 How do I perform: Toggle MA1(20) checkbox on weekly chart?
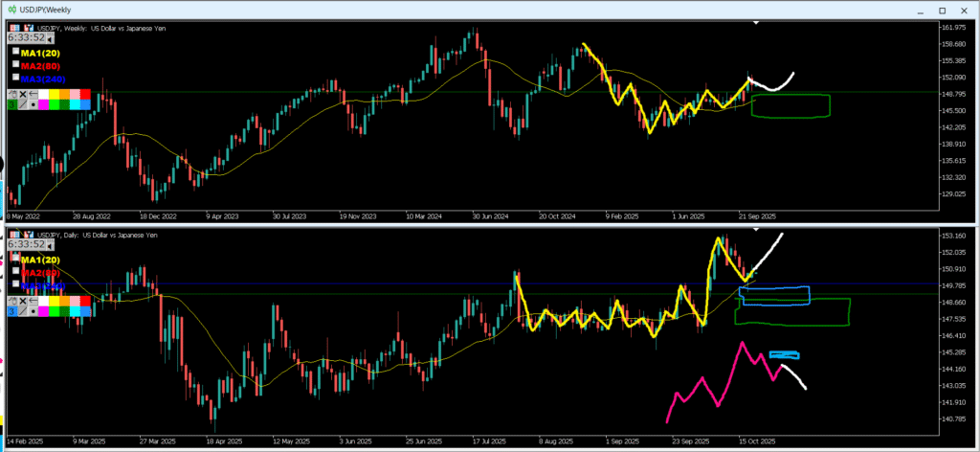point(15,50)
